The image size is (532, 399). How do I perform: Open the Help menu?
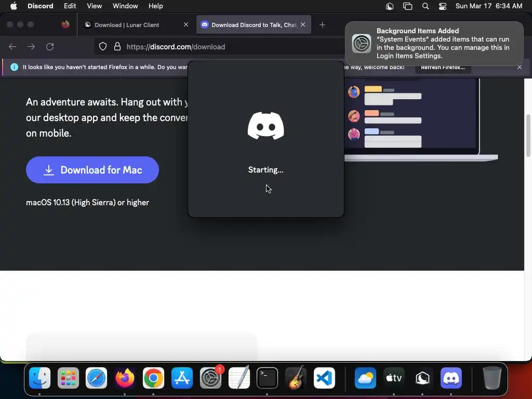[156, 6]
